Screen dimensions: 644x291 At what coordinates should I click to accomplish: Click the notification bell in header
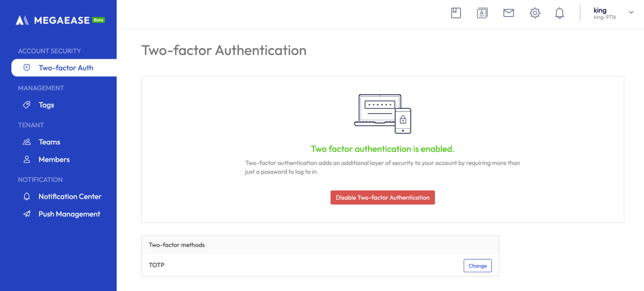560,13
